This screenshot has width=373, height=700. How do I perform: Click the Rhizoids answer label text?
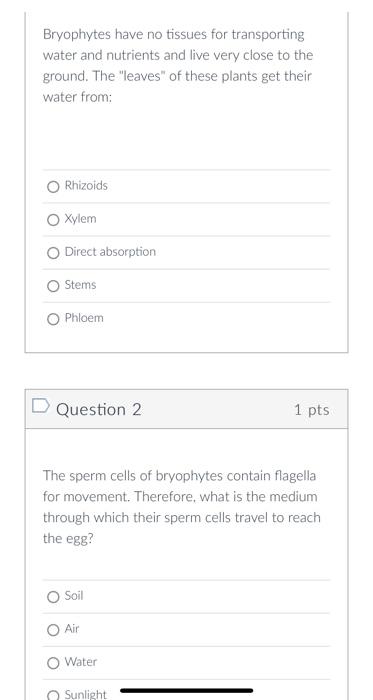86,185
